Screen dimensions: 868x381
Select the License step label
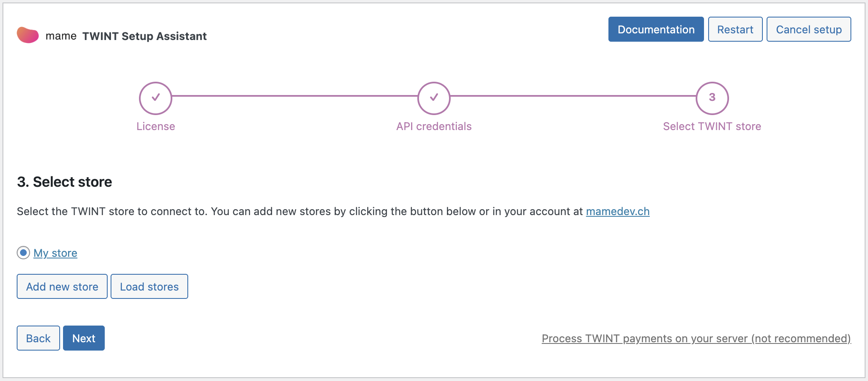pyautogui.click(x=156, y=126)
